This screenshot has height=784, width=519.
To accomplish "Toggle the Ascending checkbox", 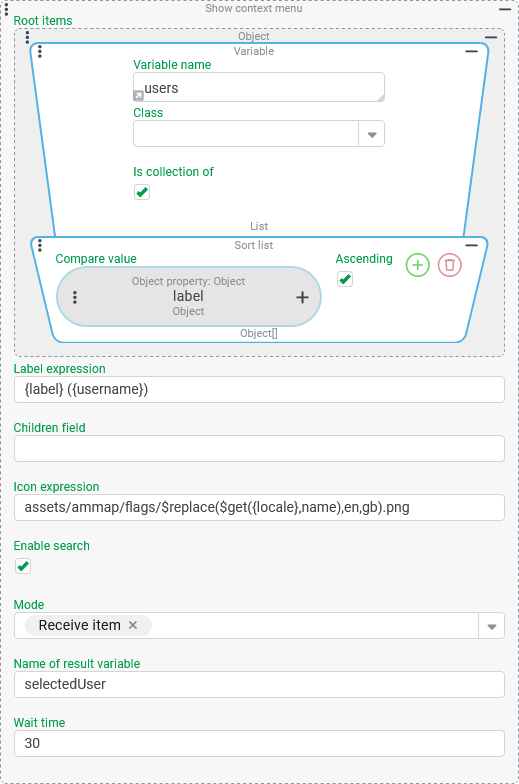I will 344,279.
